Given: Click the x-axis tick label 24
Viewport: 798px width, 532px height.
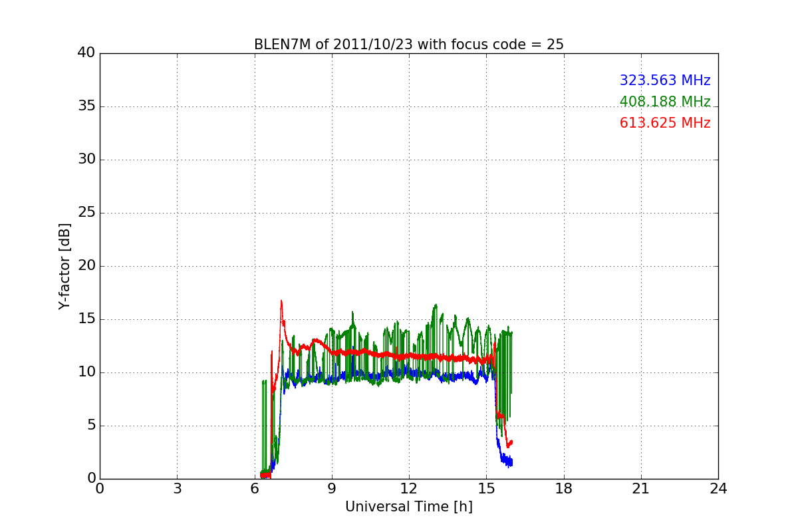Looking at the screenshot, I should coord(718,489).
